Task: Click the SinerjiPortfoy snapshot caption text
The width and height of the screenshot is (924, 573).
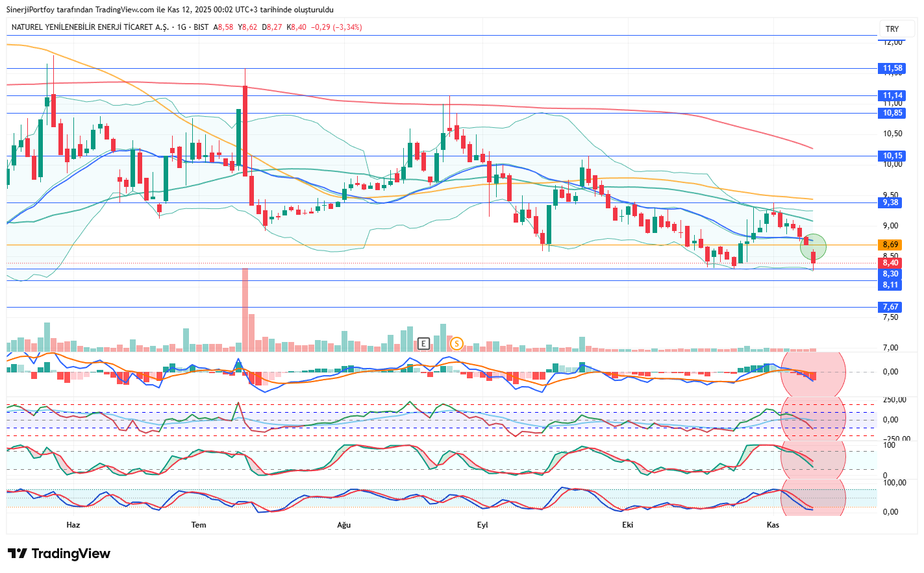Action: tap(170, 10)
